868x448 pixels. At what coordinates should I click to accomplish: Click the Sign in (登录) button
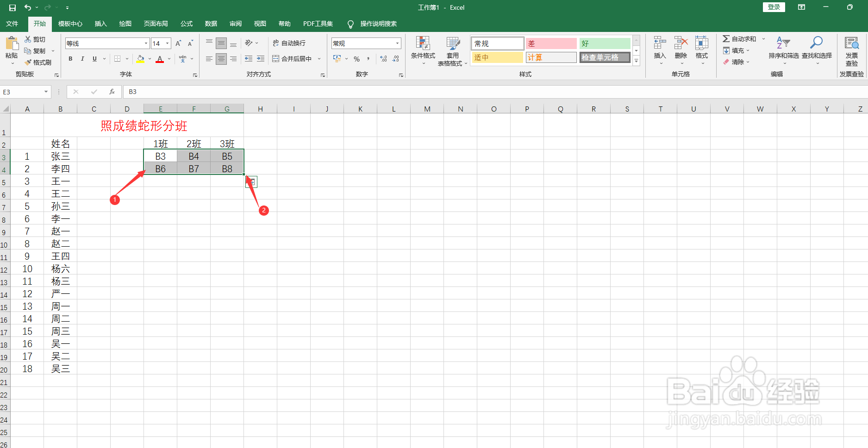[774, 7]
